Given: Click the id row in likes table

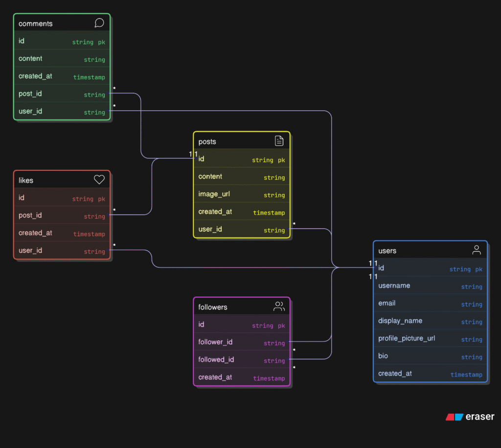Looking at the screenshot, I should point(62,197).
